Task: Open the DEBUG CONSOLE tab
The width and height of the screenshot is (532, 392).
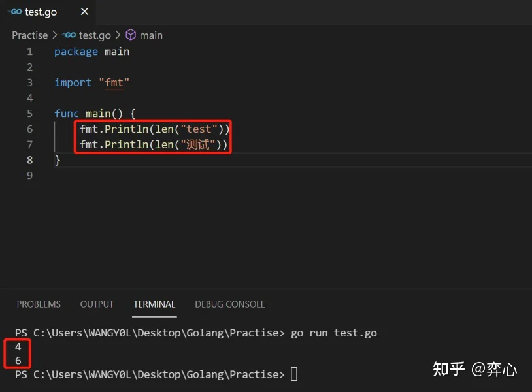Action: [x=230, y=304]
